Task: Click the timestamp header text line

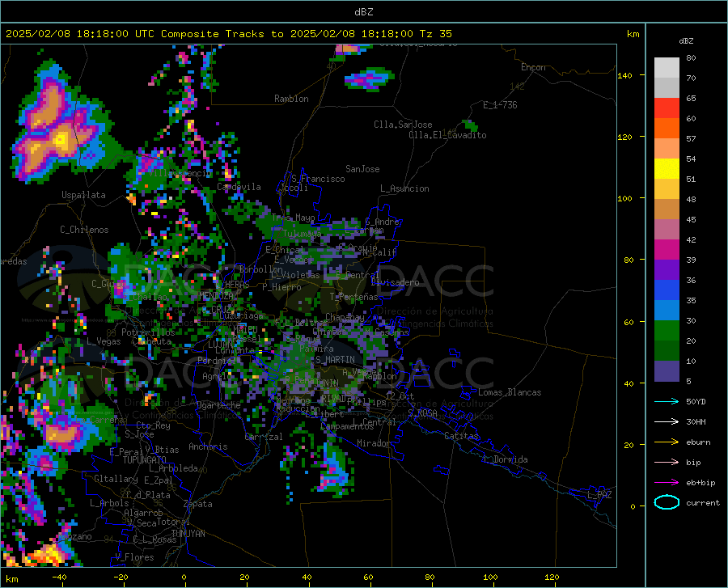Action: click(x=228, y=34)
